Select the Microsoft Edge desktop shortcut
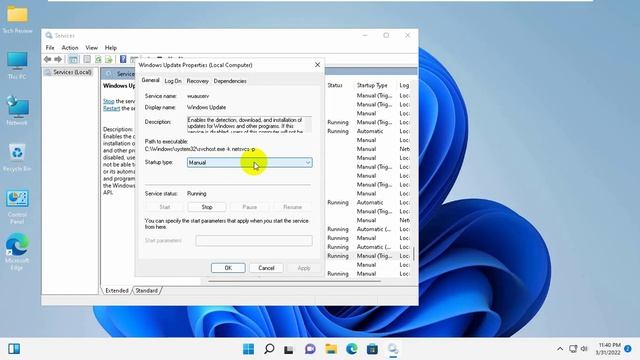The image size is (640, 360). 17,251
